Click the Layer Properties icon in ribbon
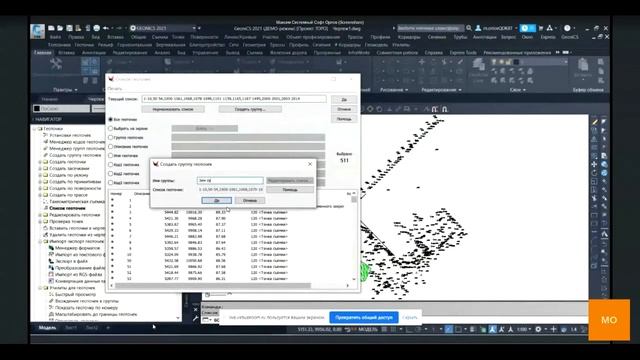 pos(478,64)
